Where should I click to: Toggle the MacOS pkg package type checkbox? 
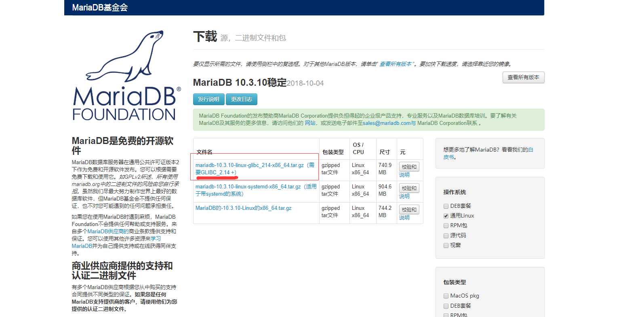(446, 296)
